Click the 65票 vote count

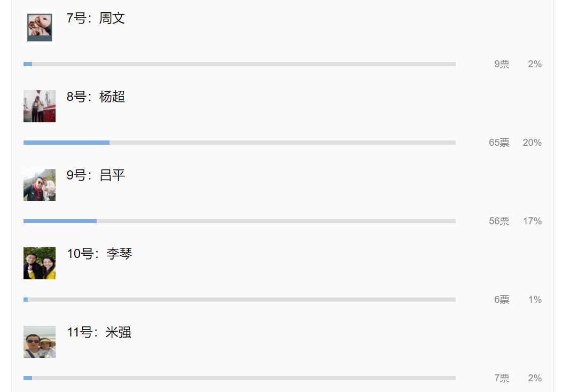pyautogui.click(x=499, y=143)
